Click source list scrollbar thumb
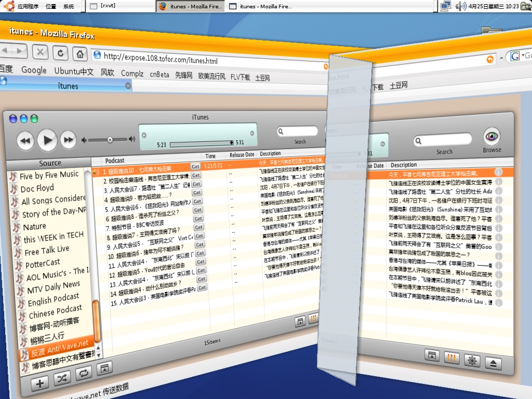Screen dimensions: 532x399 [97, 321]
